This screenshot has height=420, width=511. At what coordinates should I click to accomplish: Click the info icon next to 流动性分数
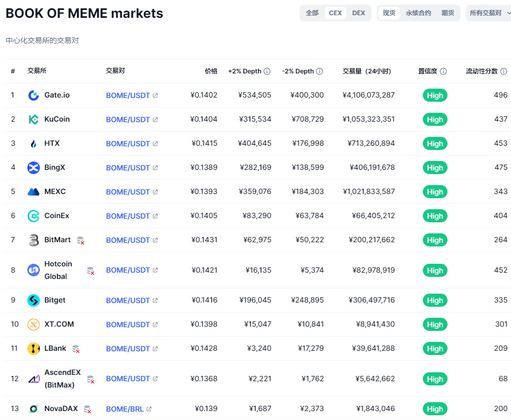(504, 71)
